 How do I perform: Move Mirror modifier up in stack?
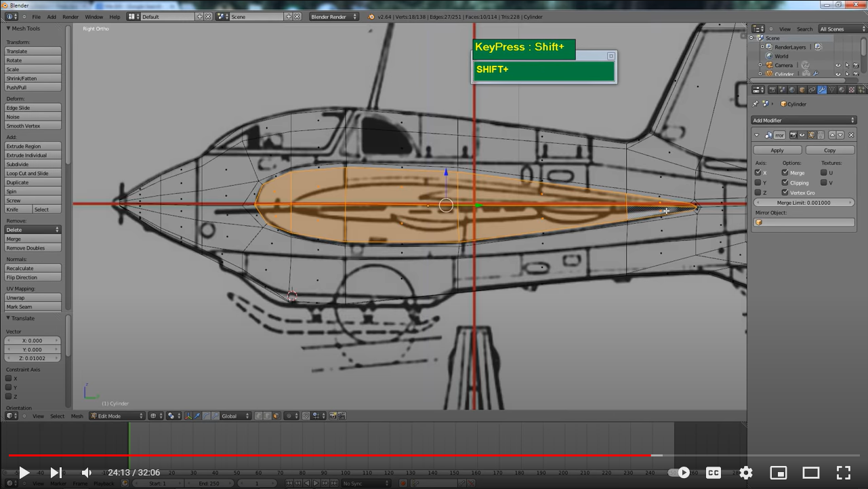tap(832, 135)
